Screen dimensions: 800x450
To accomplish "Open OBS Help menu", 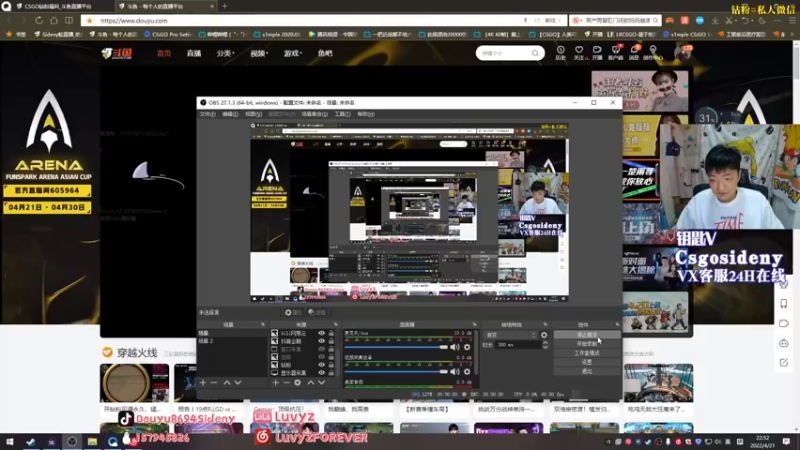I will point(366,114).
